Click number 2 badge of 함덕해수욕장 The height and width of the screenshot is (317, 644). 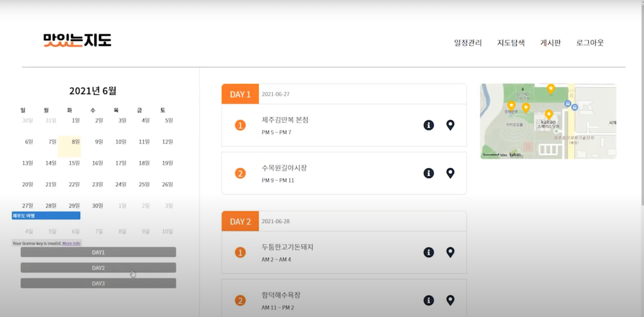(x=240, y=301)
